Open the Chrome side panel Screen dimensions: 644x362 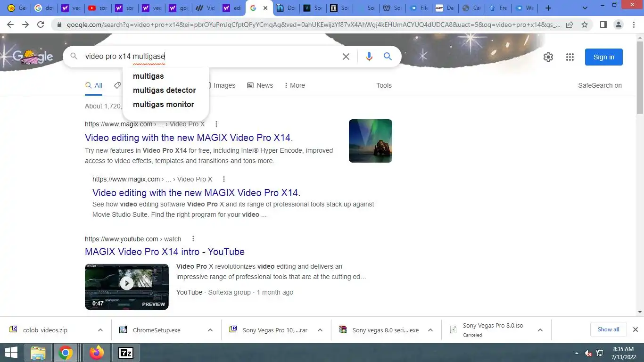point(603,25)
